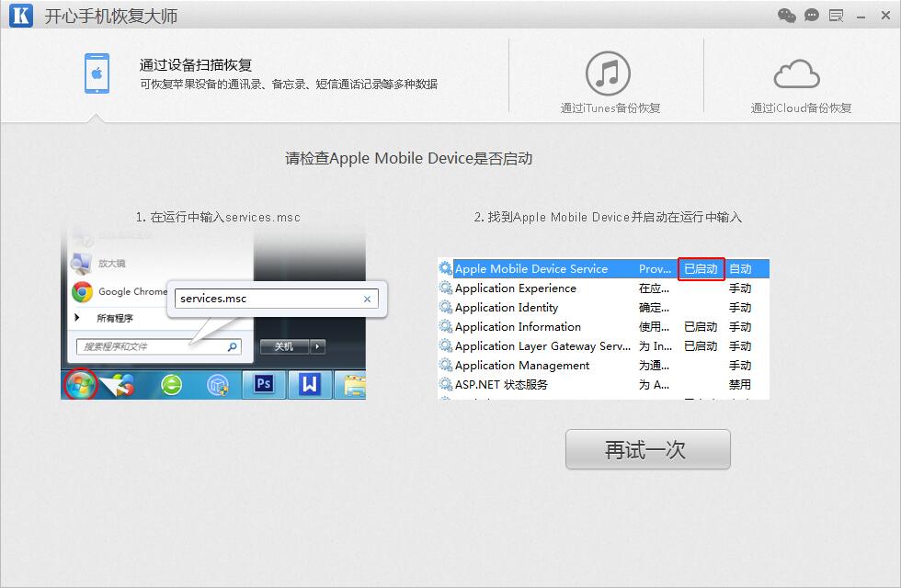Close the recovery app window
Image resolution: width=901 pixels, height=588 pixels.
tap(885, 16)
